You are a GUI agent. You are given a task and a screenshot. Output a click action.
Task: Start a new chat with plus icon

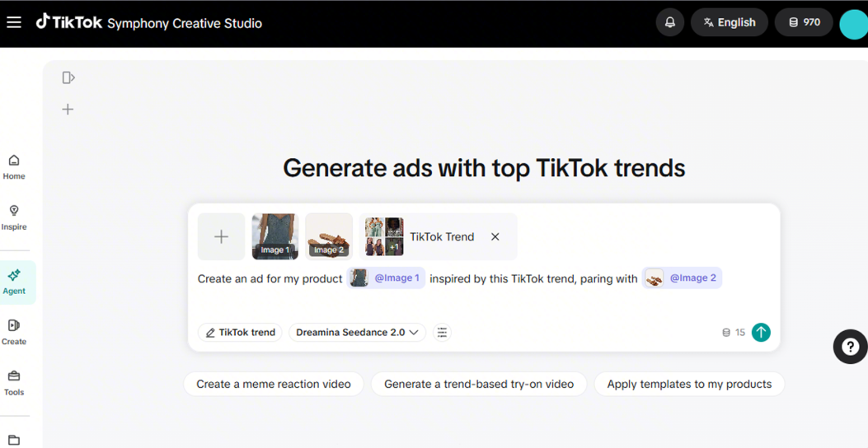click(x=68, y=110)
